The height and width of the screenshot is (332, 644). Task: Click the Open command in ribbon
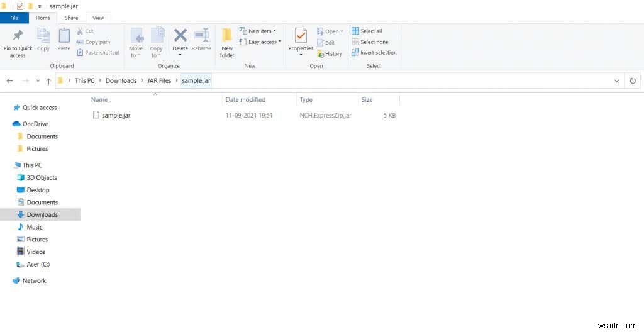coord(330,31)
